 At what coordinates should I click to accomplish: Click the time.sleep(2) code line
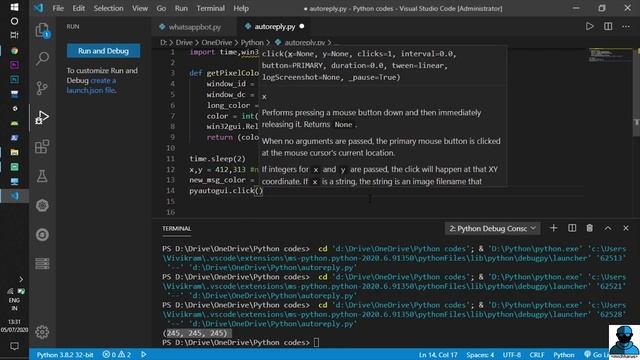(x=218, y=158)
